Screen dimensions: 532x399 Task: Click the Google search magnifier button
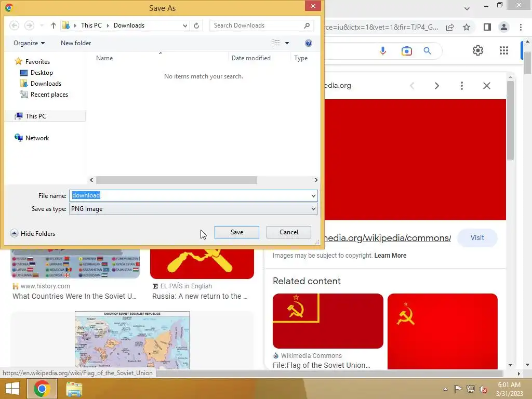428,51
